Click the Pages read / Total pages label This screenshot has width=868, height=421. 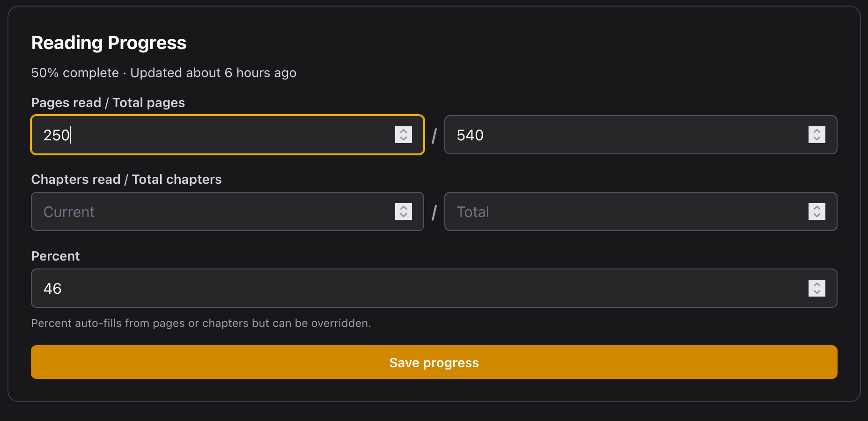click(x=108, y=103)
